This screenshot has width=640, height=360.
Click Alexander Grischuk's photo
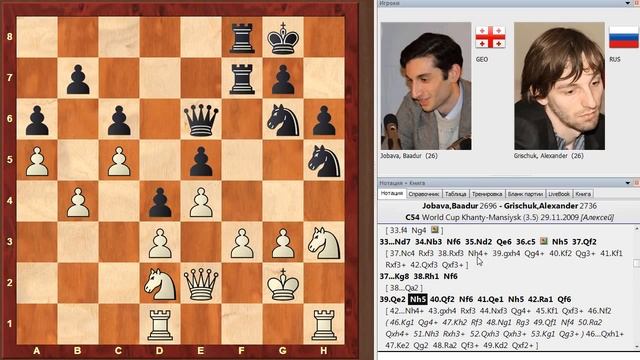560,86
